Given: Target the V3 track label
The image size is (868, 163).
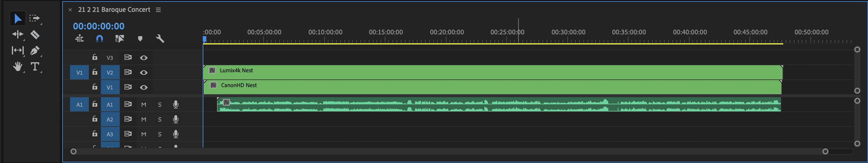Looking at the screenshot, I should (x=110, y=57).
